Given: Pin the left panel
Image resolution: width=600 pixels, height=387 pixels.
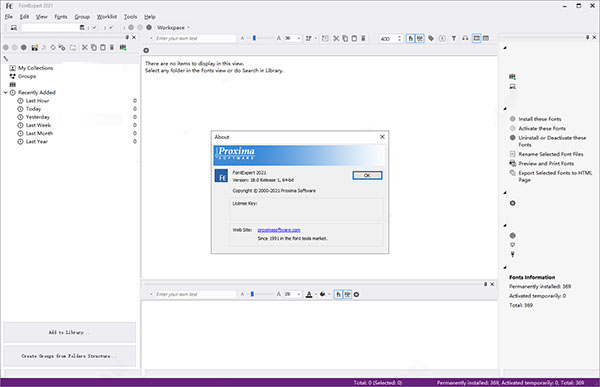Looking at the screenshot, I should 127,37.
